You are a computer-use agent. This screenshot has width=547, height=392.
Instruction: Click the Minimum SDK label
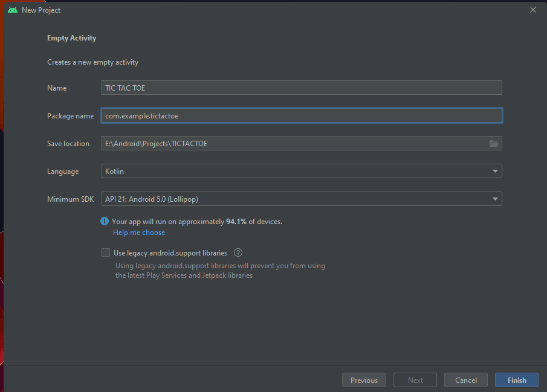(71, 199)
